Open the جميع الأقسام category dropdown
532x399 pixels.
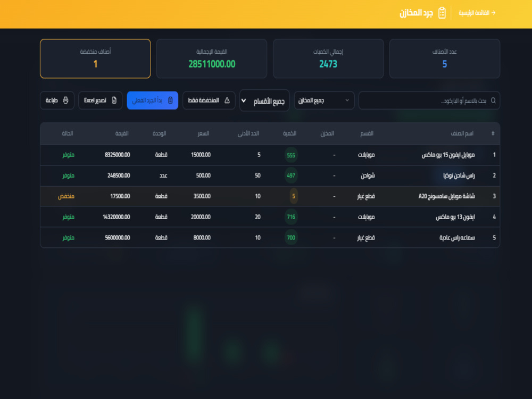tap(264, 101)
